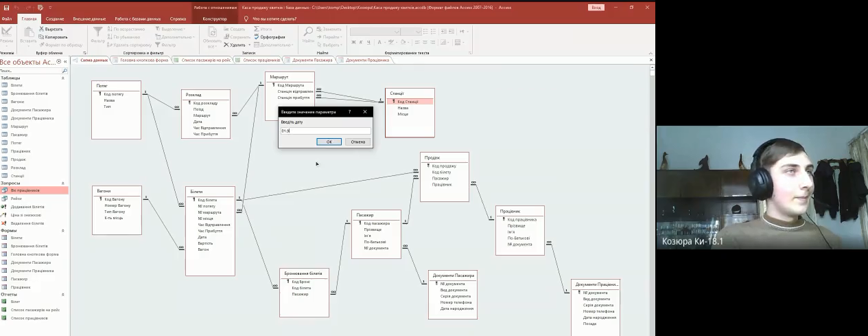Switch to the Создание ribbon tab
868x336 pixels.
point(55,19)
